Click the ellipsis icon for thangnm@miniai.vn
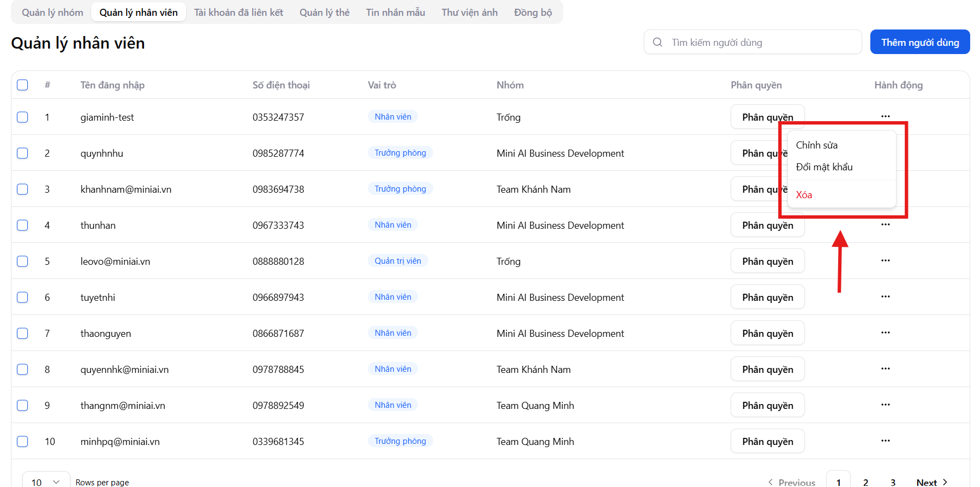Image resolution: width=980 pixels, height=487 pixels. point(885,405)
